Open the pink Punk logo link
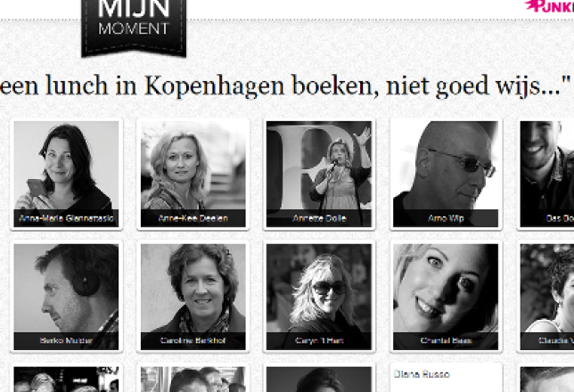574x392 pixels. 549,6
